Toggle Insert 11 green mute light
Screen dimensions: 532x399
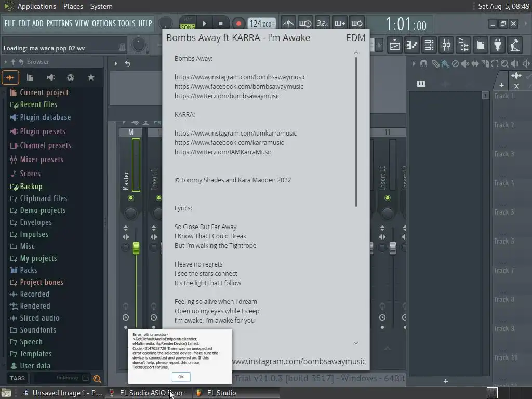388,198
